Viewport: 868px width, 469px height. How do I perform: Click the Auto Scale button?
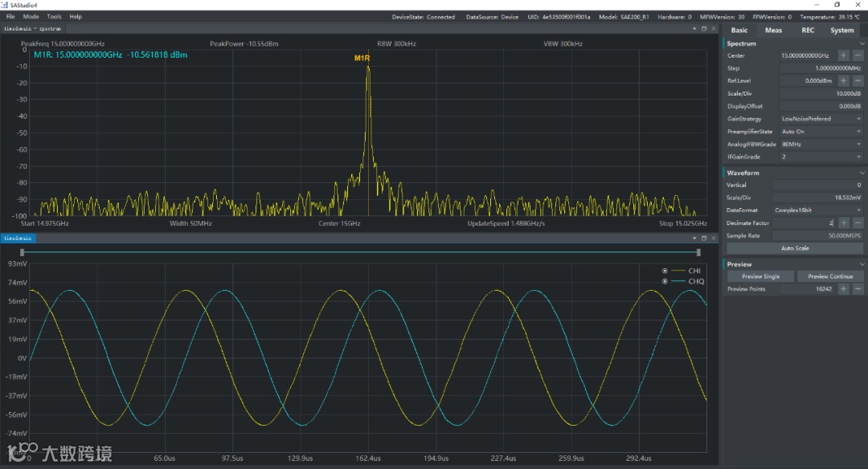tap(795, 248)
